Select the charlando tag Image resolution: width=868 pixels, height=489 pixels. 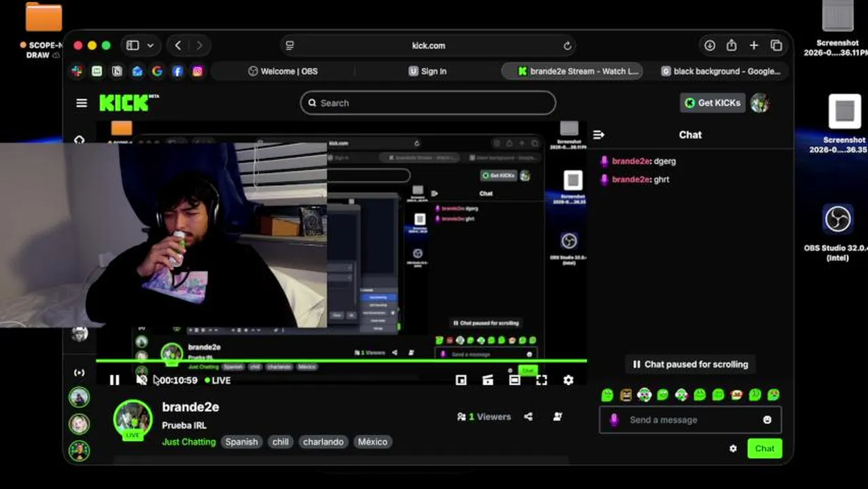[x=323, y=441]
